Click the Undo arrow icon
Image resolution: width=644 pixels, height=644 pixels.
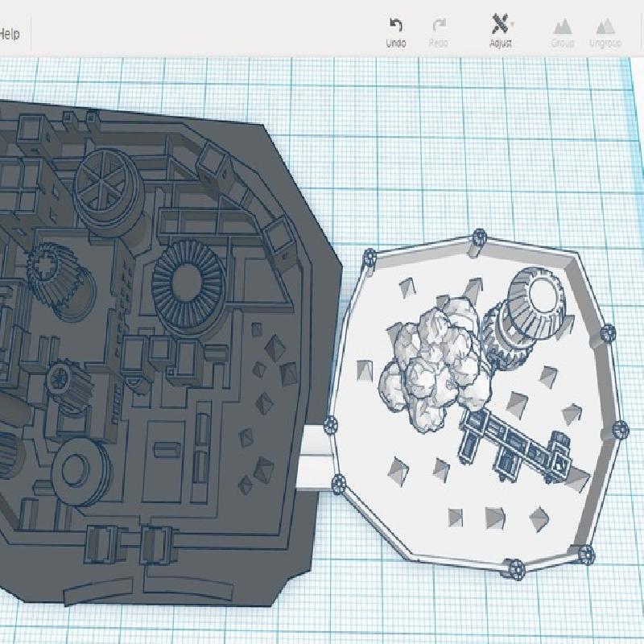pyautogui.click(x=395, y=27)
